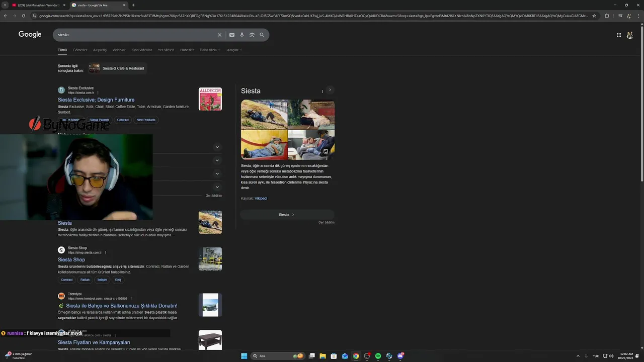The height and width of the screenshot is (362, 644).
Task: Open Trendyol Siesta Bahçe ve Balkon link
Action: 122,306
